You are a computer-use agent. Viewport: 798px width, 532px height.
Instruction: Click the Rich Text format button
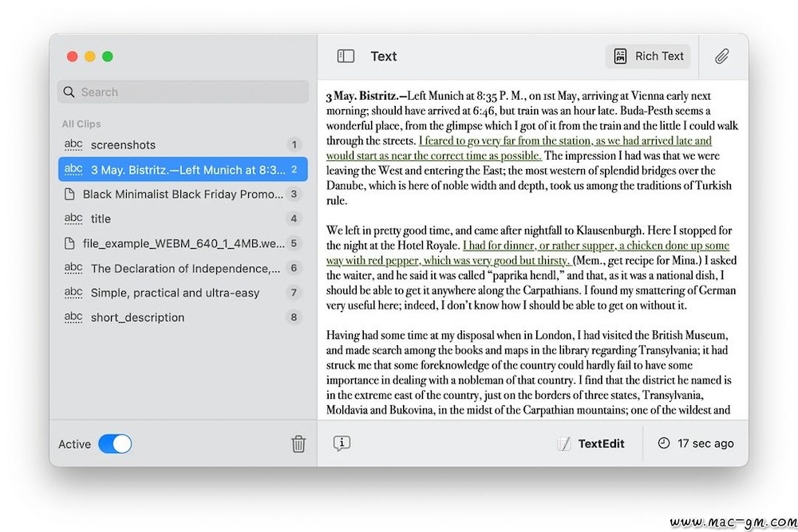pos(648,56)
